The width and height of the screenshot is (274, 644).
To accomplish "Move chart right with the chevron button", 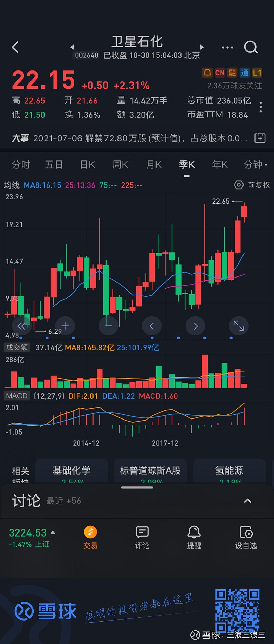I will coord(195,326).
